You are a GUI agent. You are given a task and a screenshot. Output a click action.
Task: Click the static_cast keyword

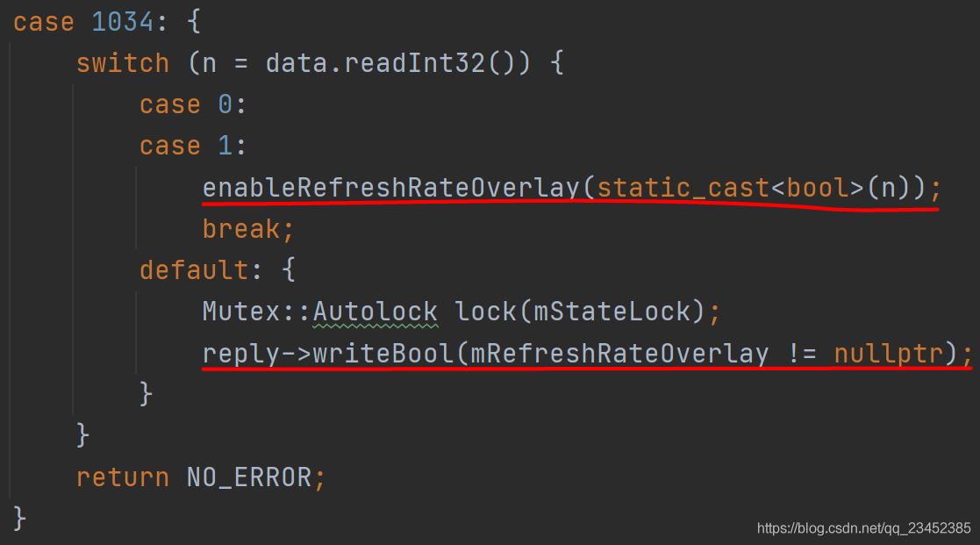(683, 187)
